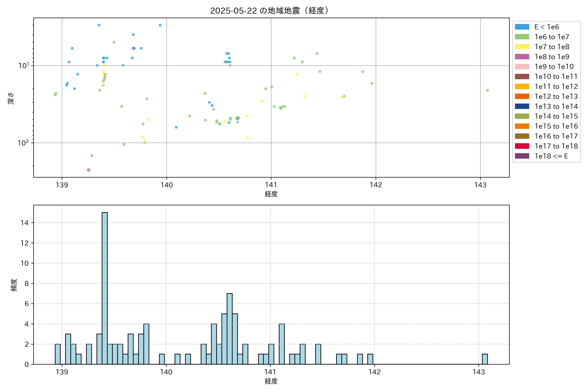This screenshot has height=392, width=588.
Task: Click the pink 1e9 to 1e10 swatch
Action: coord(522,66)
